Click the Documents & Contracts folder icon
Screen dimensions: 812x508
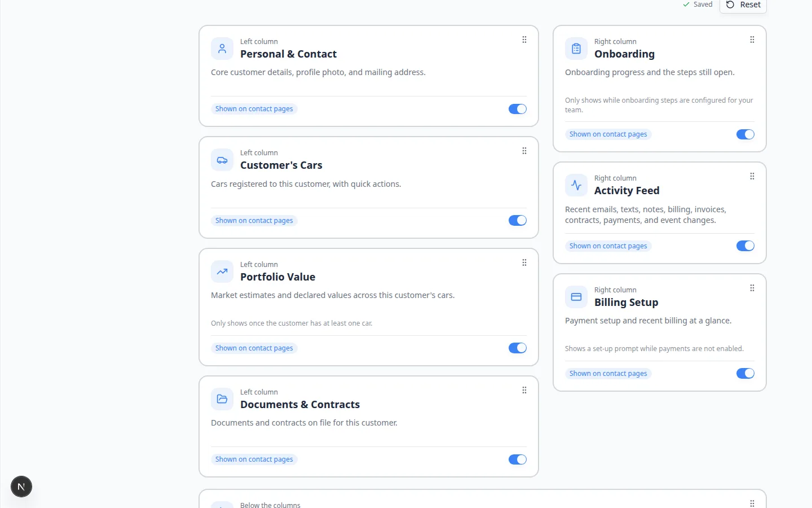[222, 399]
